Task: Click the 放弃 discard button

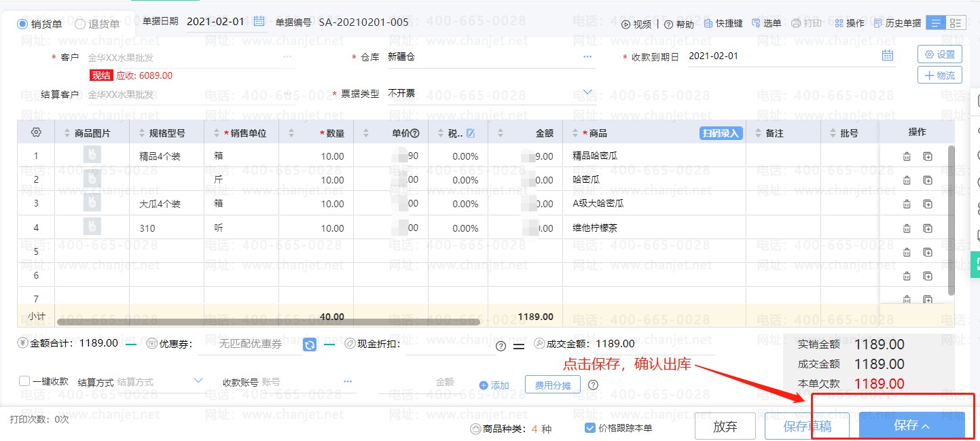Action: click(x=725, y=426)
